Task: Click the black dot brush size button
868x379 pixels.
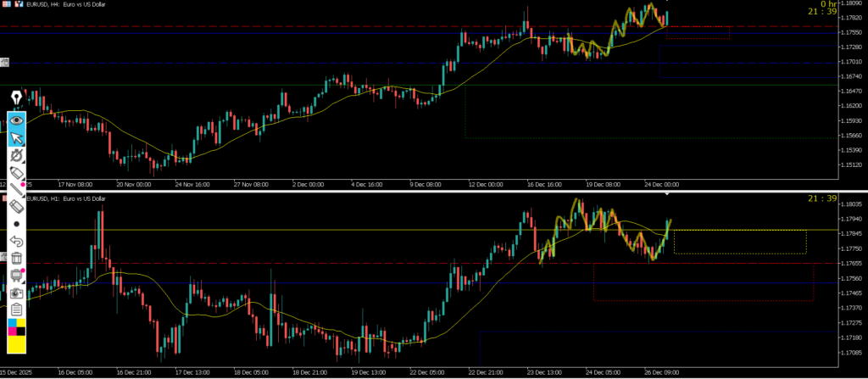Action: pyautogui.click(x=16, y=224)
